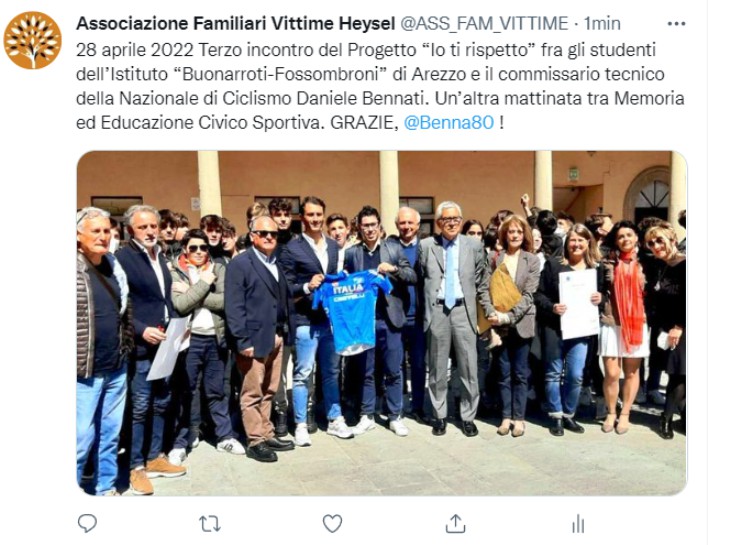The height and width of the screenshot is (545, 730).
Task: Click the blue Italia jersey in photo
Action: [351, 313]
